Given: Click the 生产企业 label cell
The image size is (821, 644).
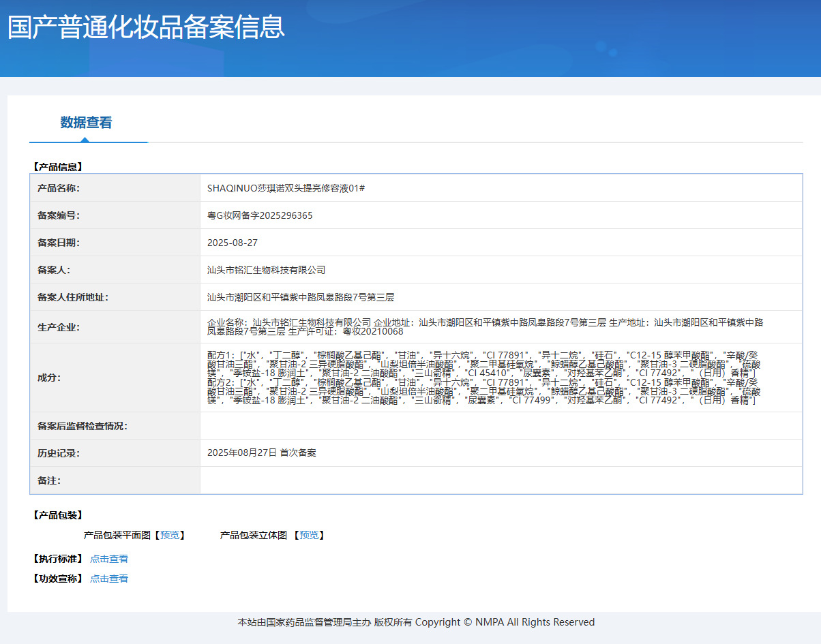Looking at the screenshot, I should (115, 327).
